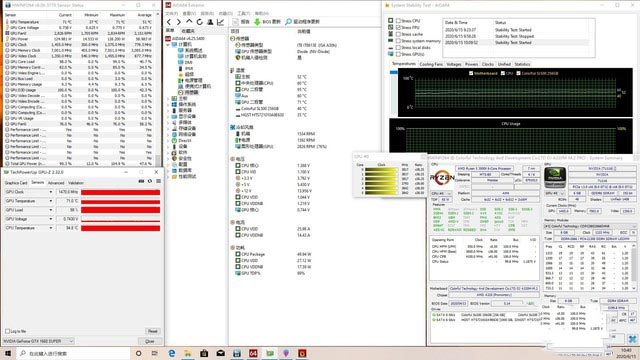Go forward in AIDA64 toolbar

click(x=179, y=22)
